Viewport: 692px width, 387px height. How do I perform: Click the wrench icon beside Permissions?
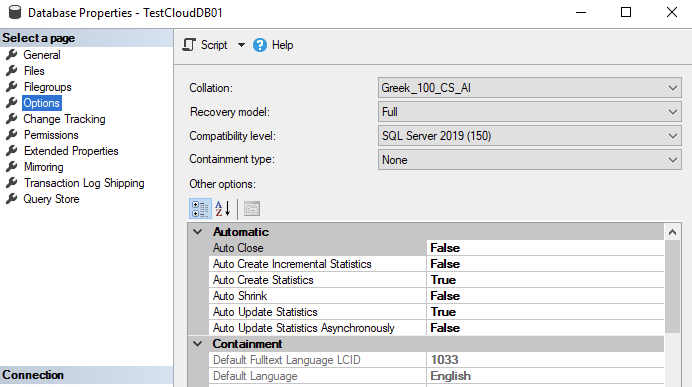tap(11, 135)
